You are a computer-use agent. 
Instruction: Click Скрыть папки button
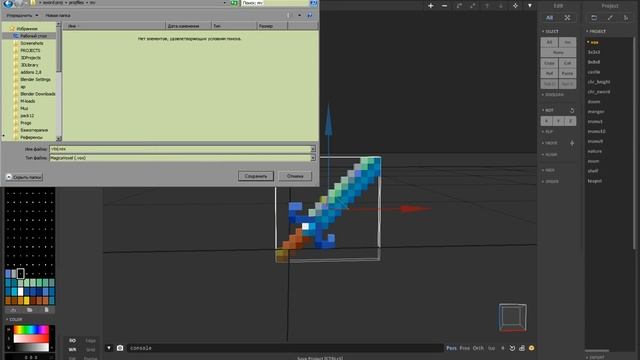(x=24, y=177)
